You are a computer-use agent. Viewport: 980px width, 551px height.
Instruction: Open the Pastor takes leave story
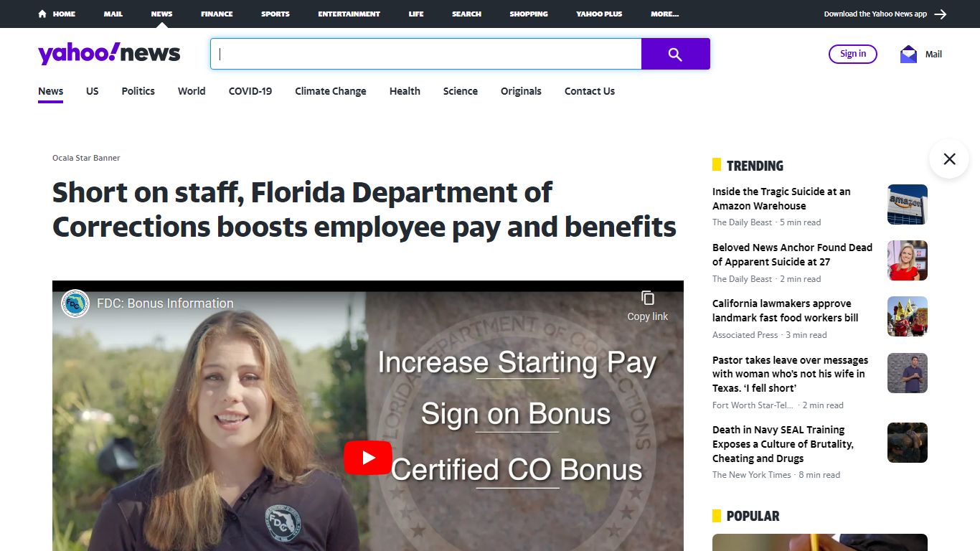(790, 374)
